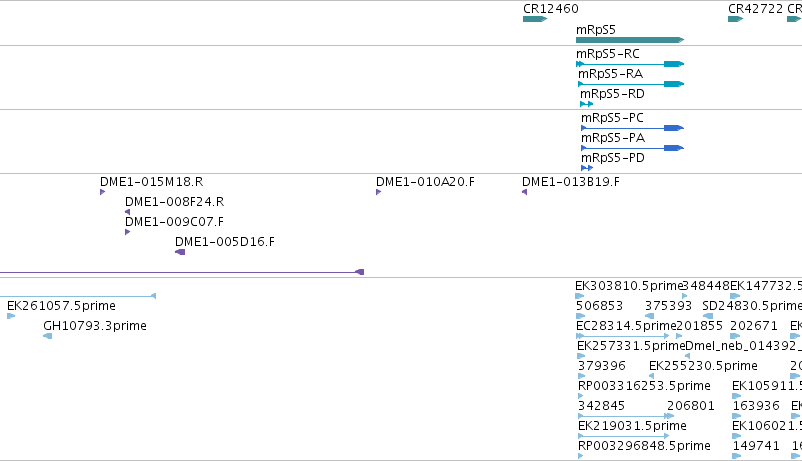
Task: Select CDS feature mRpS5-PA
Action: pyautogui.click(x=633, y=148)
